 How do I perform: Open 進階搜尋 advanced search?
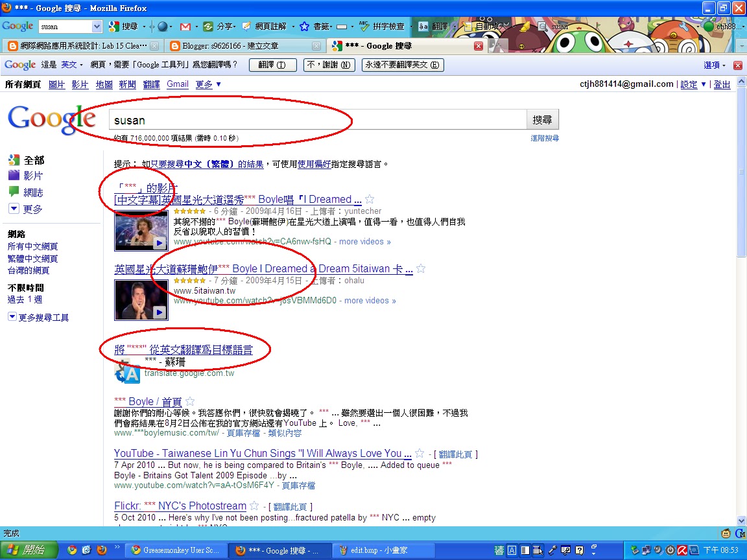(x=545, y=138)
